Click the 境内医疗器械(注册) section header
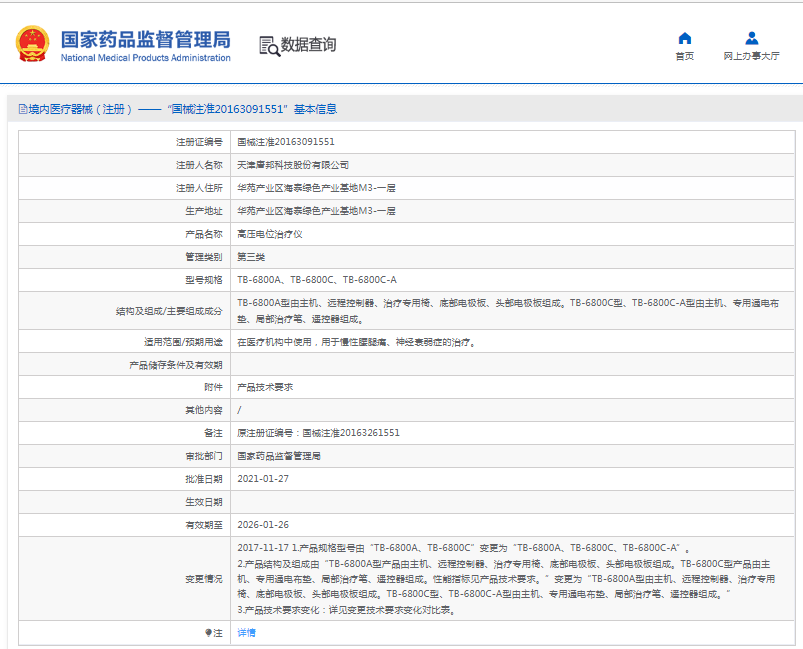 [x=80, y=109]
